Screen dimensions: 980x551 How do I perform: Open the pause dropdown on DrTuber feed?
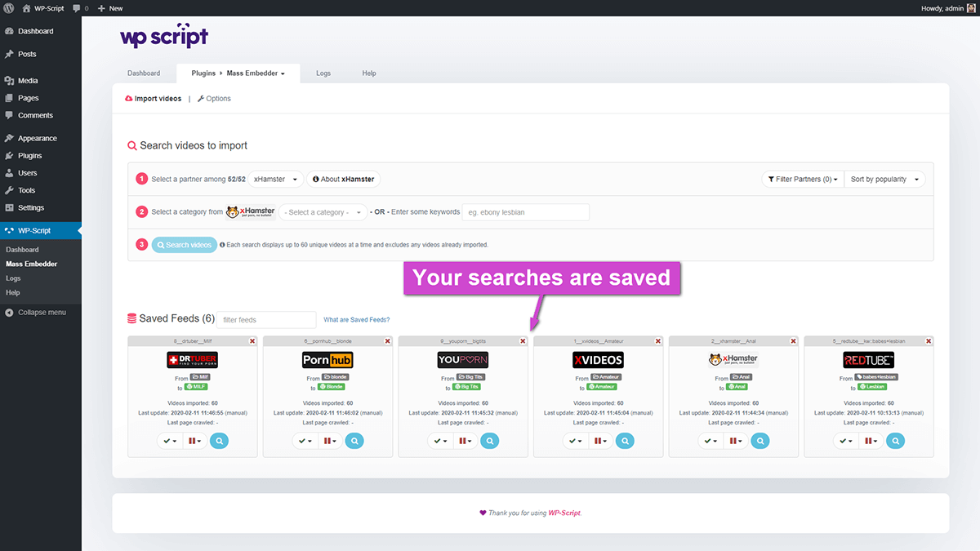194,441
